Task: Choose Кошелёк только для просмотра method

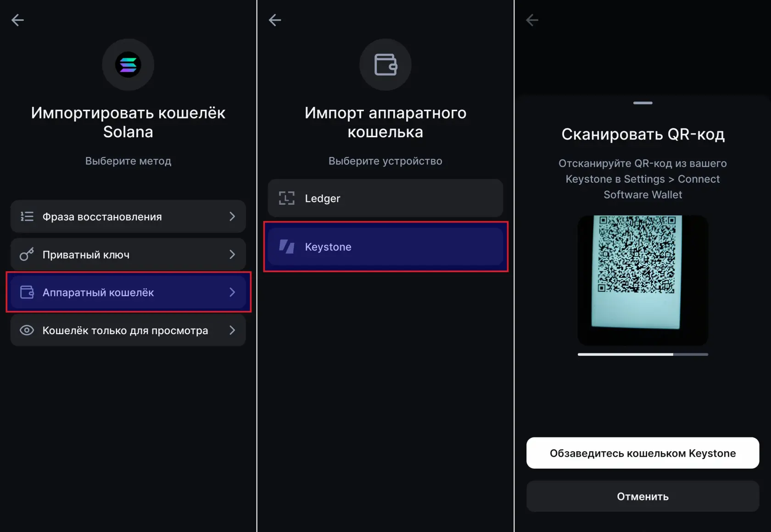Action: (x=128, y=330)
